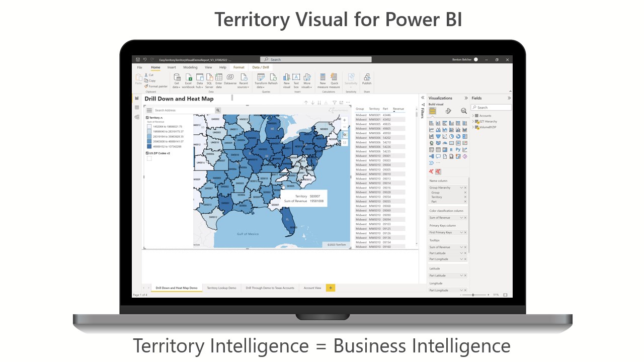Viewport: 644px width, 362px height.
Task: Collapse the Visualizations pane
Action: [466, 98]
